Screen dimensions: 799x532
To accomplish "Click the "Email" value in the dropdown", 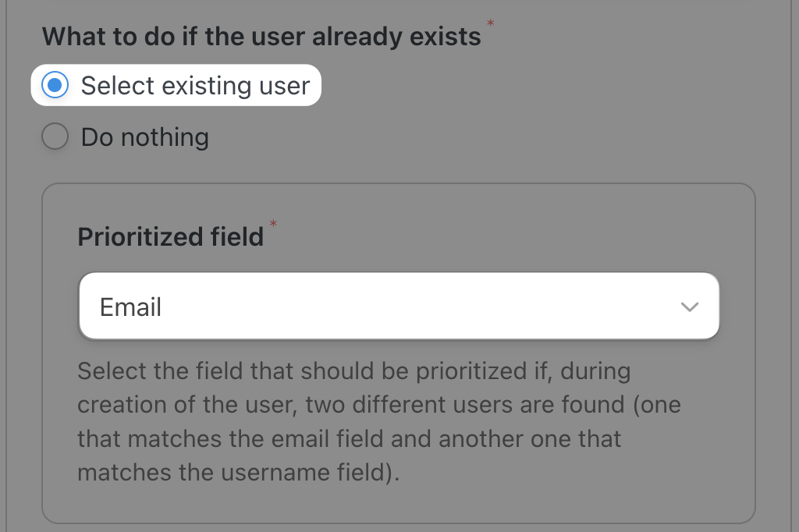I will pyautogui.click(x=130, y=307).
